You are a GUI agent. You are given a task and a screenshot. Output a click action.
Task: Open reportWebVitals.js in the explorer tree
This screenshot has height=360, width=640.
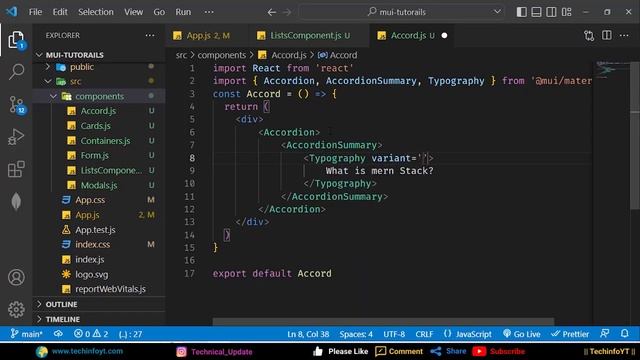pyautogui.click(x=110, y=289)
